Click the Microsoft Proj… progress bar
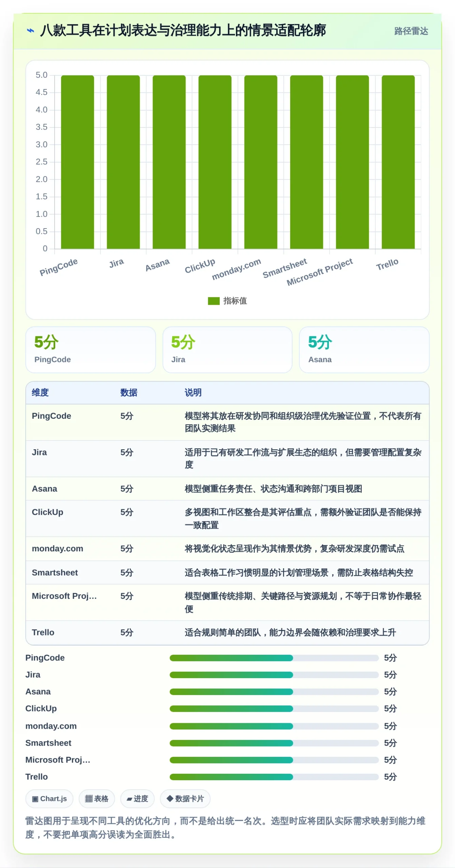The image size is (455, 868). (274, 760)
